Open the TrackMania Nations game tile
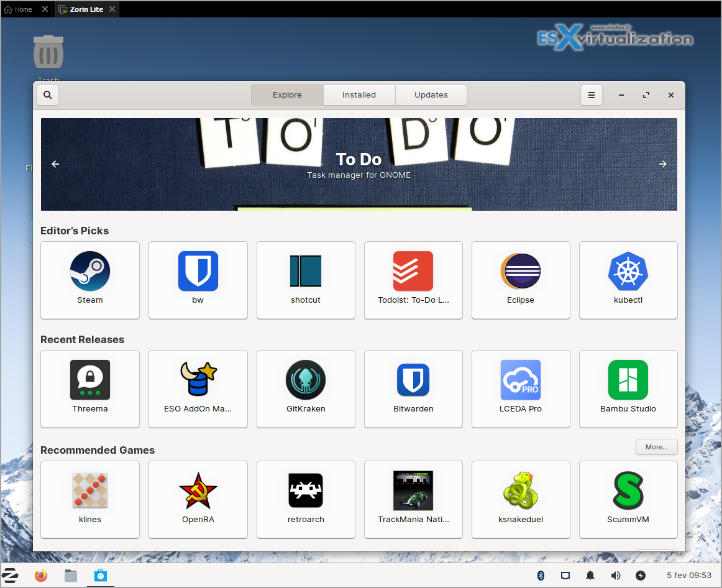The image size is (722, 588). point(413,500)
